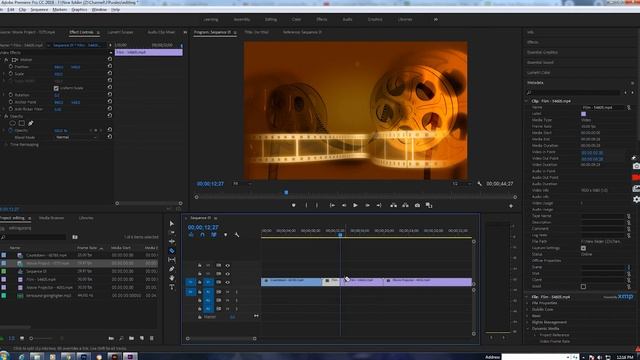Click New Item icon in Project panel
640x360 pixels.
(x=142, y=338)
